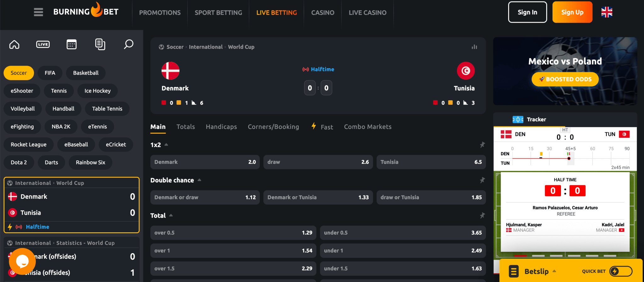644x282 pixels.
Task: Open the Casino menu
Action: point(323,13)
